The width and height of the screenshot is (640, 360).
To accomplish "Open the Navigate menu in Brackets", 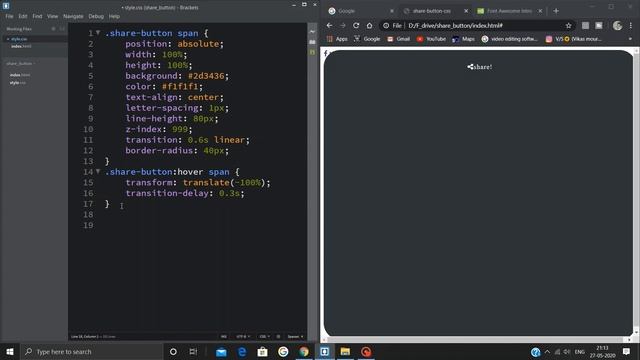I will coord(73,16).
